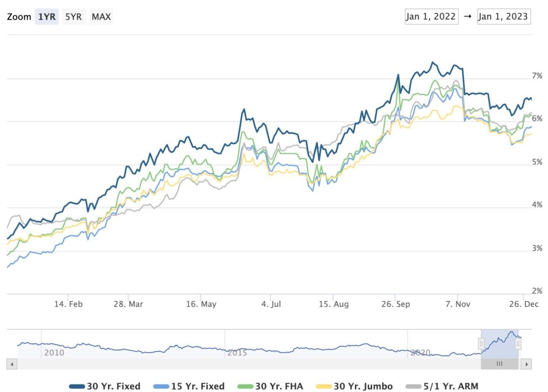Viewport: 548px width, 392px height.
Task: Hide the 15 Yr. Fixed series label
Action: [198, 386]
